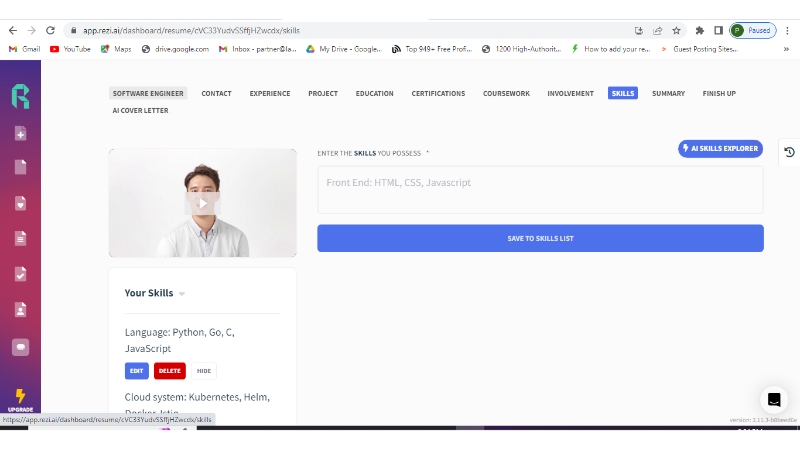Go to the Summary tab
Viewport: 800px width, 449px height.
click(668, 93)
